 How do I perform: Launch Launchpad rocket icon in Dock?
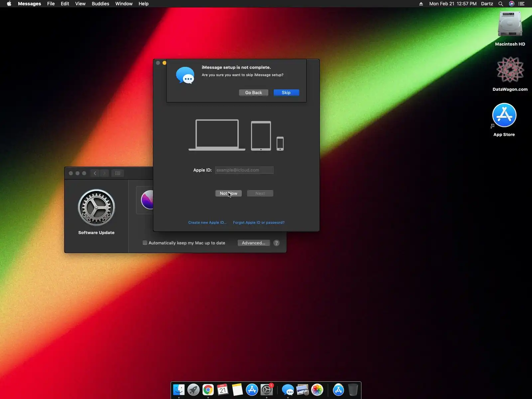(x=194, y=390)
